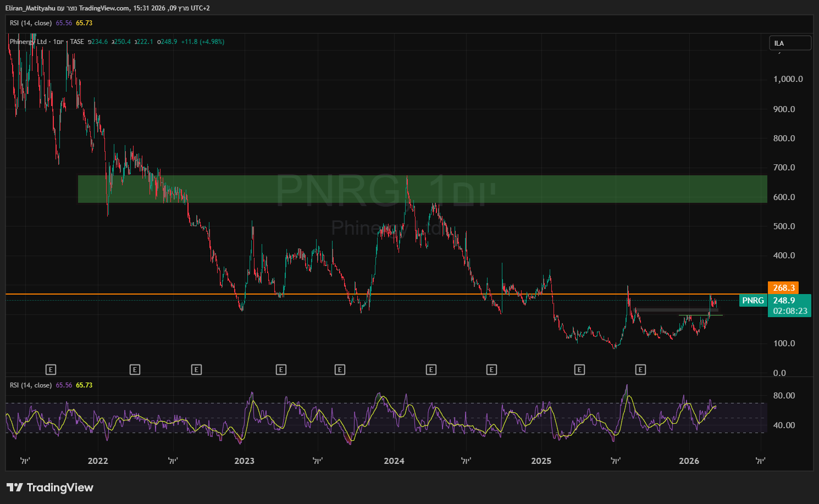Click the TradingView logo at bottom left

pos(50,488)
